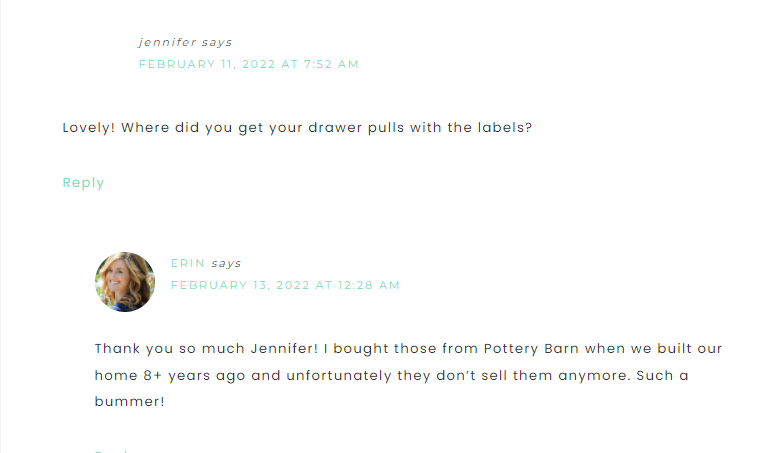
Task: Click "says" beside jennifer's name
Action: 217,42
